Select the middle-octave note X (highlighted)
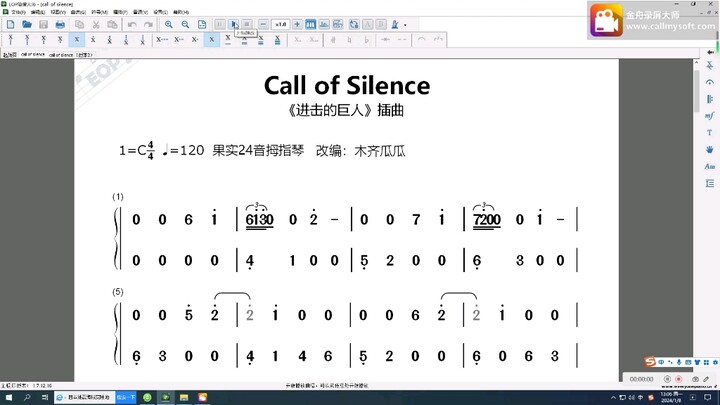720x405 pixels. click(77, 39)
